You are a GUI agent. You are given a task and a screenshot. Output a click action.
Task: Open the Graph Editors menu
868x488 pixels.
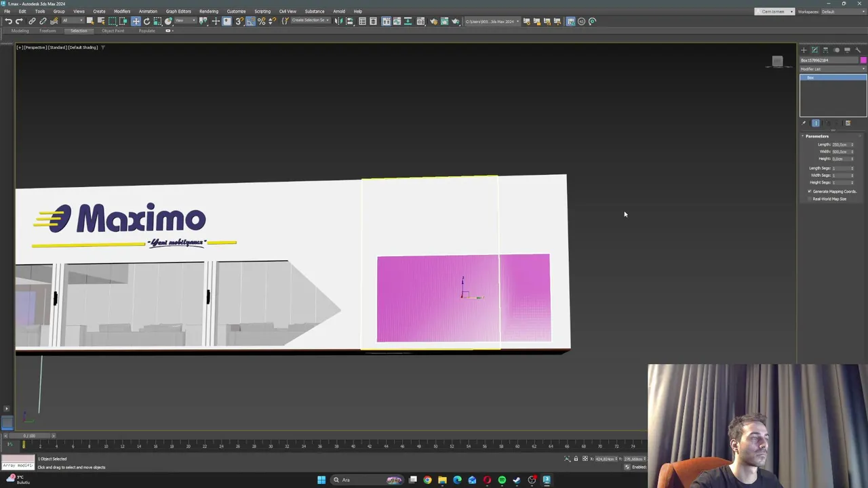[178, 12]
